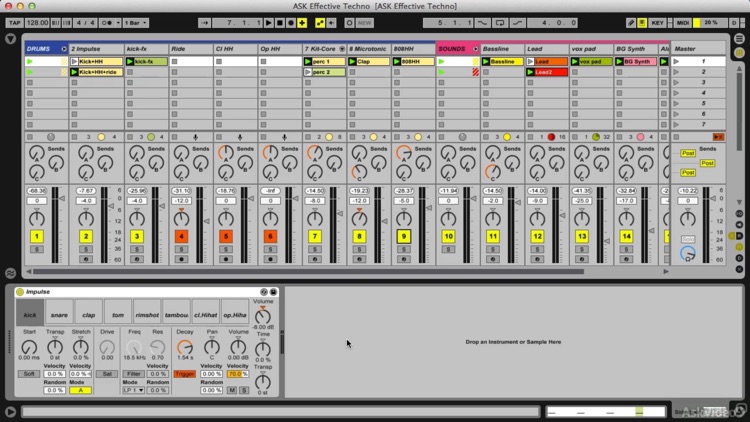Click the Impulse global Volume knob
This screenshot has height=422, width=750.
pos(262,316)
